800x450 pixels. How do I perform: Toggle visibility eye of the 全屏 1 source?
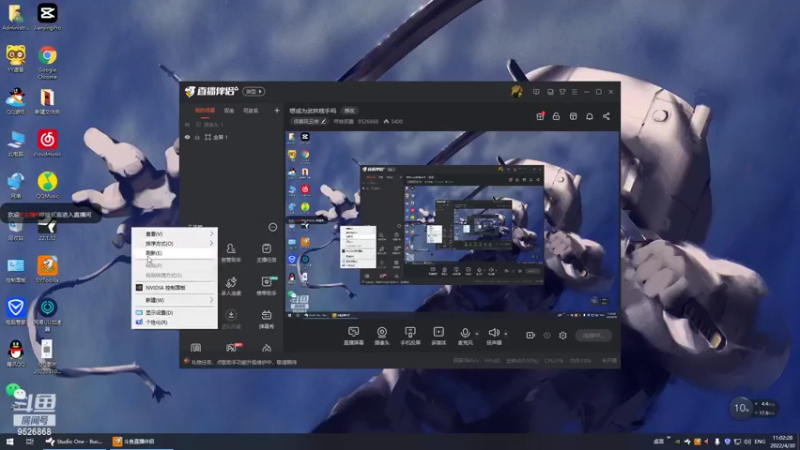187,137
